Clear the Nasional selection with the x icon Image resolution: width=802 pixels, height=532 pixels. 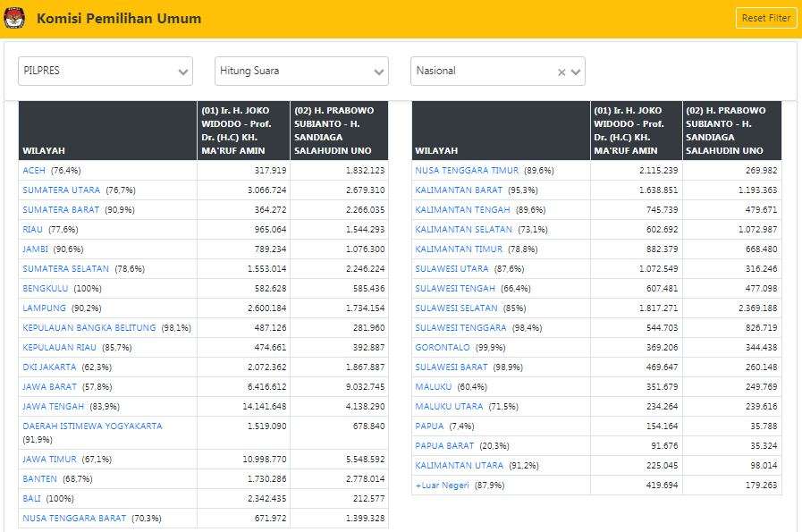[561, 72]
